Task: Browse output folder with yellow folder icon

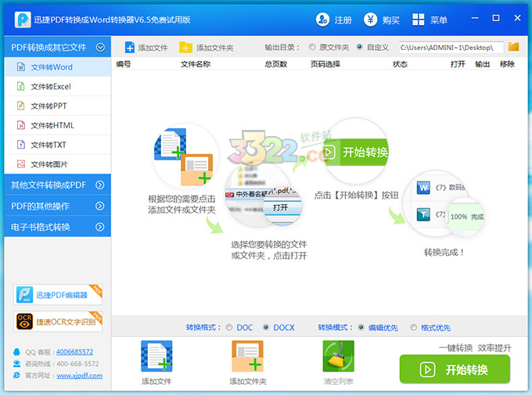Action: coord(513,46)
